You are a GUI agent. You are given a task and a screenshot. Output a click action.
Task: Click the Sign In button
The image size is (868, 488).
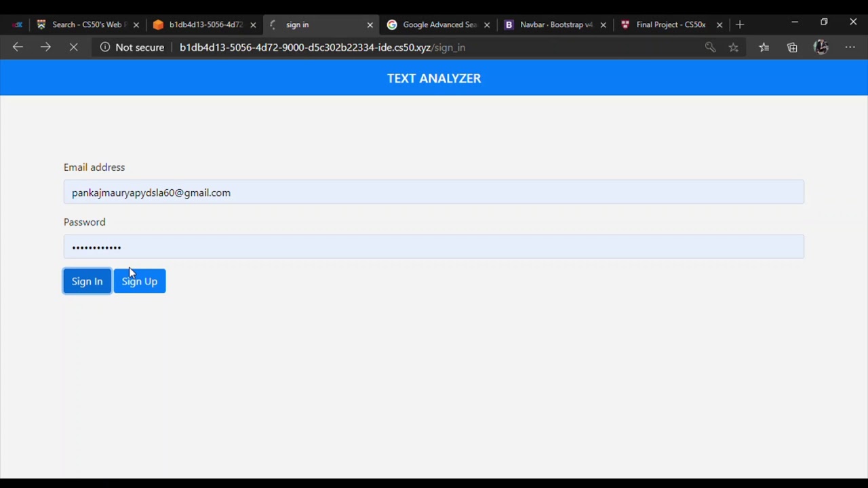87,281
